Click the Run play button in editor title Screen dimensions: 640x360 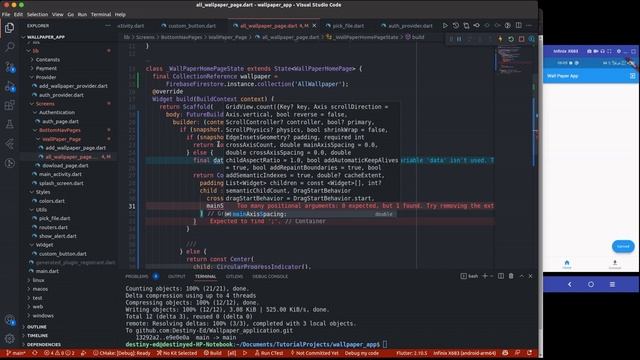pyautogui.click(x=445, y=25)
